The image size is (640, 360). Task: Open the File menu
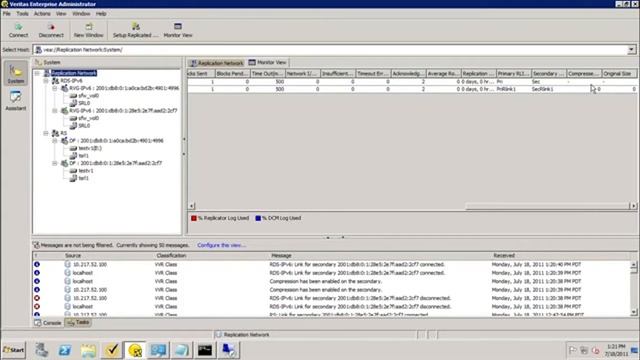(7, 13)
